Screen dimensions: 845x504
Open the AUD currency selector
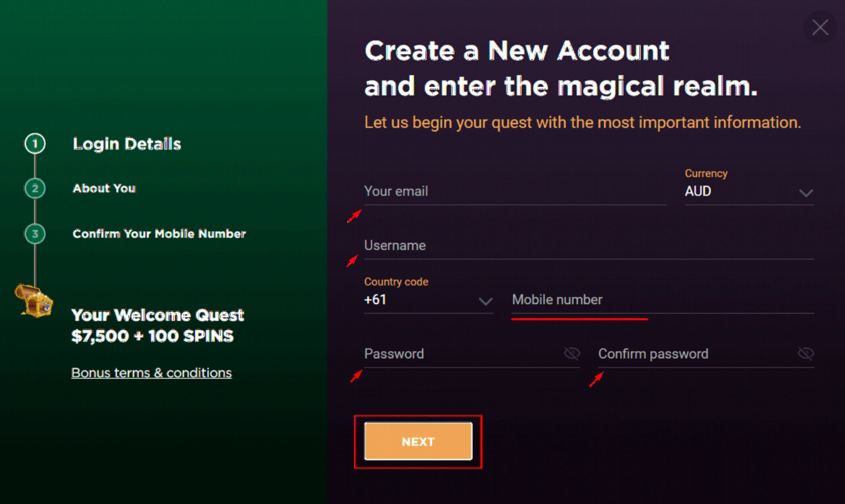(x=748, y=191)
